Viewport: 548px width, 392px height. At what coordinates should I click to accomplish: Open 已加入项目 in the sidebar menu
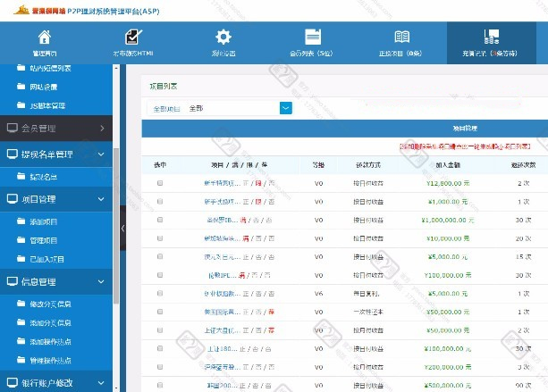50,260
